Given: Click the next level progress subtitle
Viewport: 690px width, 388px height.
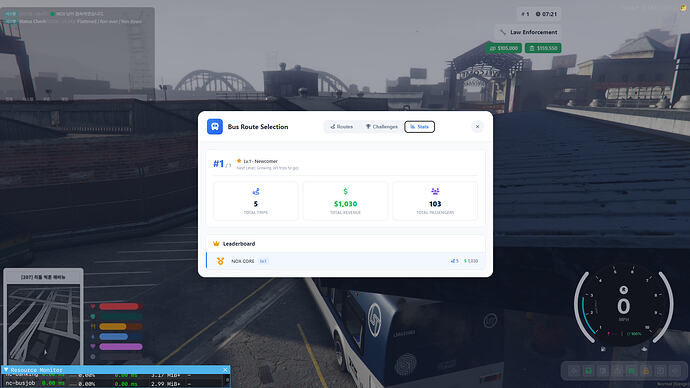Looking at the screenshot, I should click(268, 168).
